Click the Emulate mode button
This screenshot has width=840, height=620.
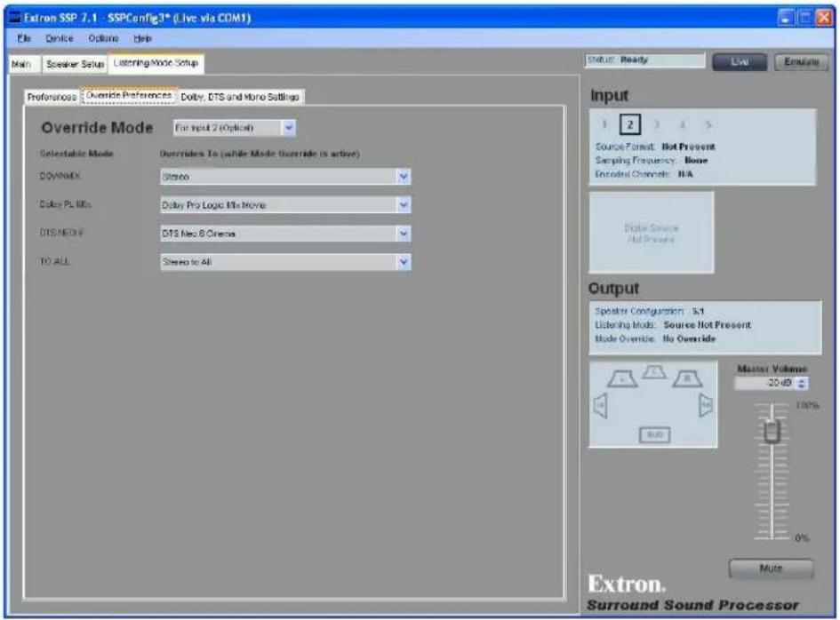801,62
